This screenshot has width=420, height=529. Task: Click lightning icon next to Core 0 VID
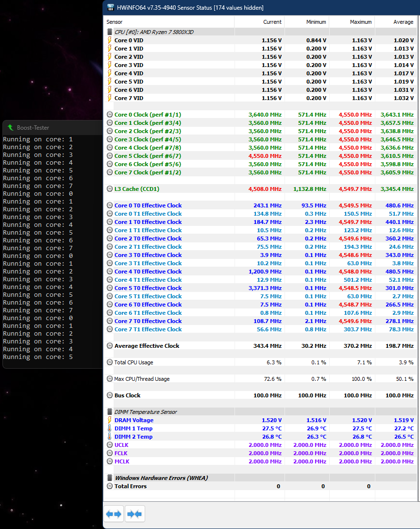click(x=110, y=40)
